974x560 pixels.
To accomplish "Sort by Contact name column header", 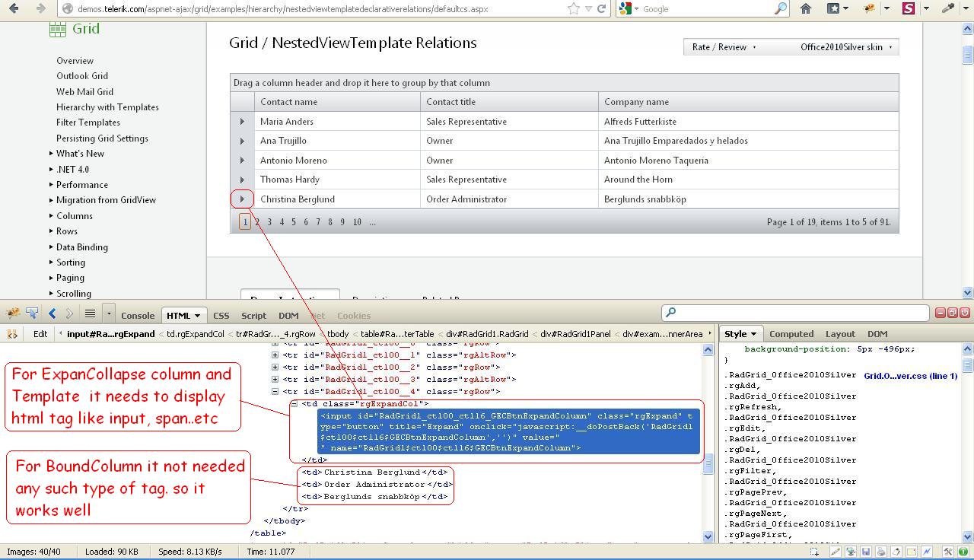I will click(288, 102).
